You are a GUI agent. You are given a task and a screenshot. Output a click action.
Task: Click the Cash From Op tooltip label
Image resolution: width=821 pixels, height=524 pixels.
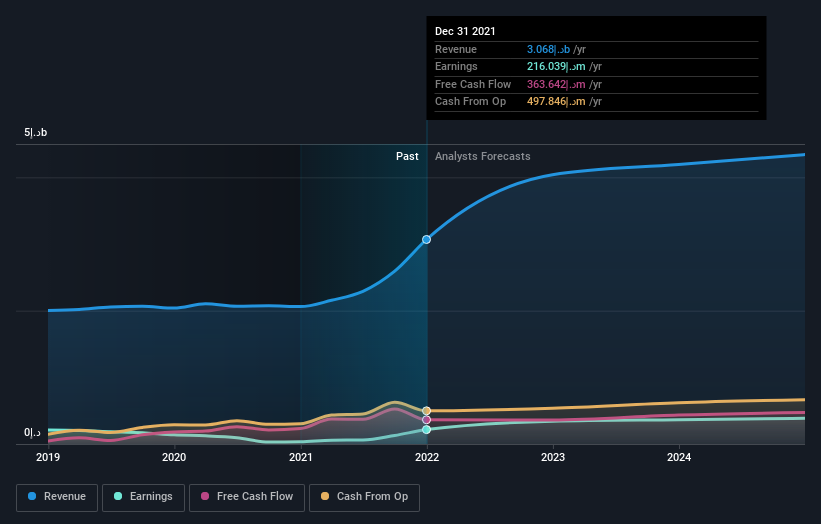click(470, 102)
